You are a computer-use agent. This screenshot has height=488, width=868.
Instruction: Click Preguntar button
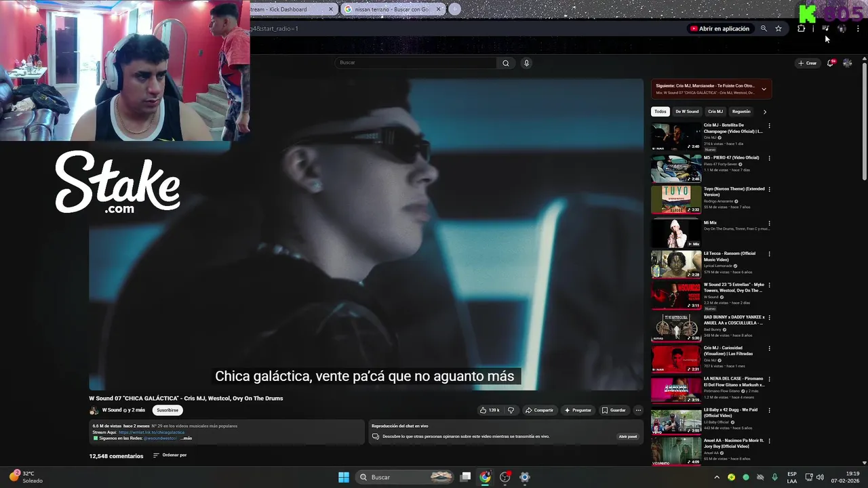pyautogui.click(x=577, y=410)
